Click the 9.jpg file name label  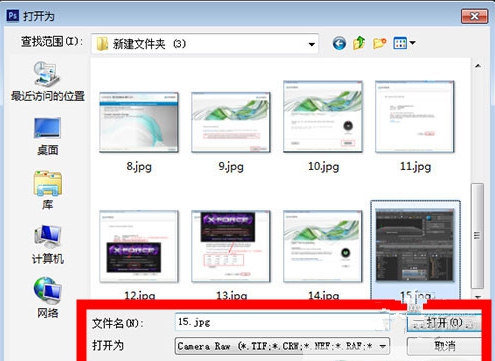click(x=231, y=166)
